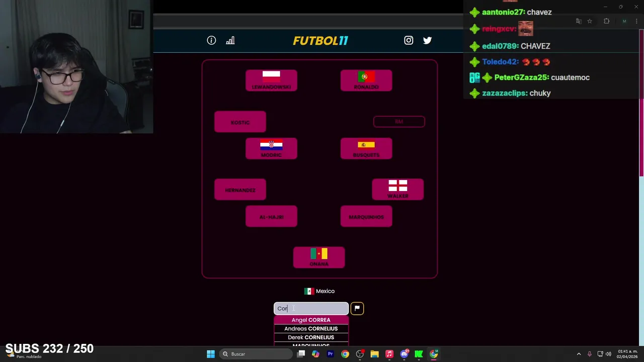
Task: Select the LEWANDOWSKI player card
Action: click(271, 80)
